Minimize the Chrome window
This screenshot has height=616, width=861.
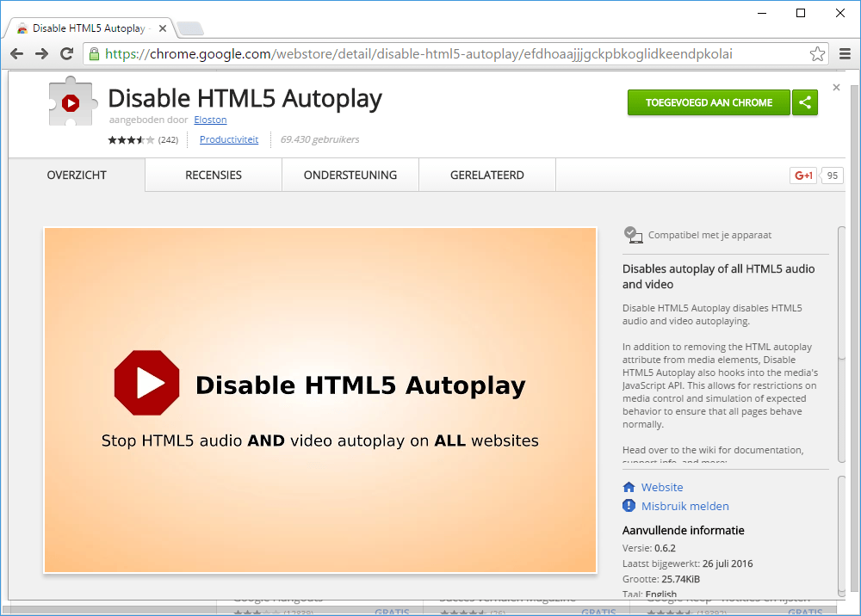[762, 13]
